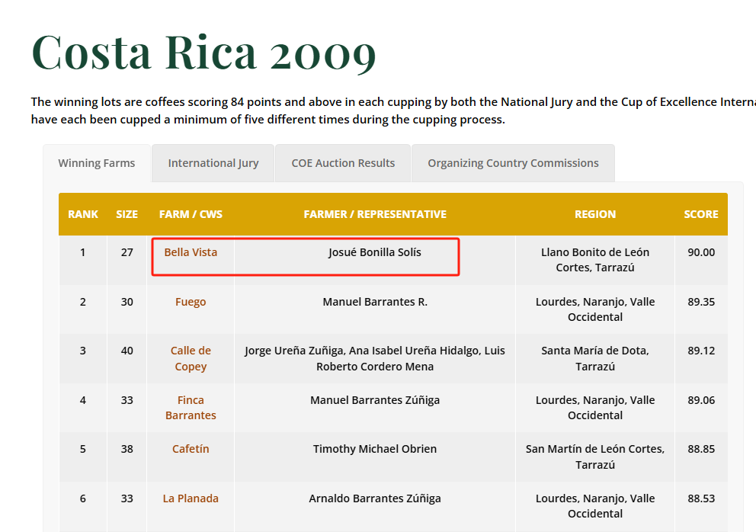This screenshot has height=532, width=756.
Task: Click region San Martín de León Cortes
Action: (595, 457)
